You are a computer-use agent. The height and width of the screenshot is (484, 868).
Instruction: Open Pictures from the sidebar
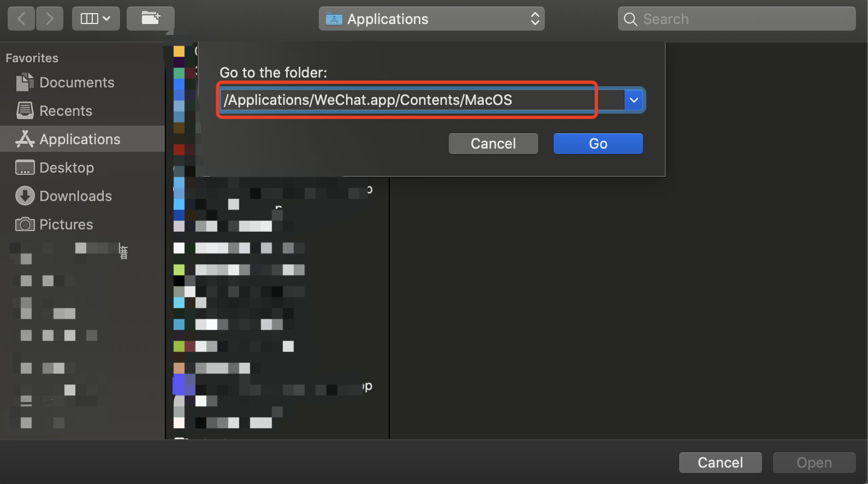tap(82, 225)
